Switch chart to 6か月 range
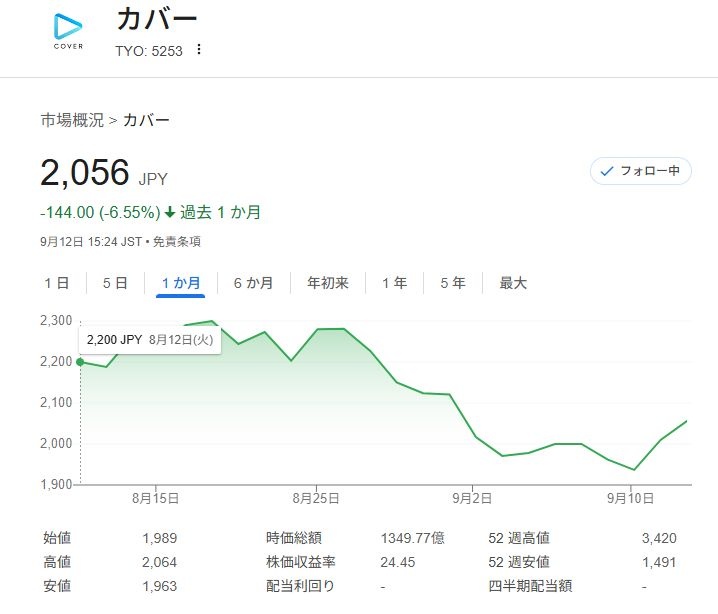This screenshot has height=614, width=718. [253, 283]
